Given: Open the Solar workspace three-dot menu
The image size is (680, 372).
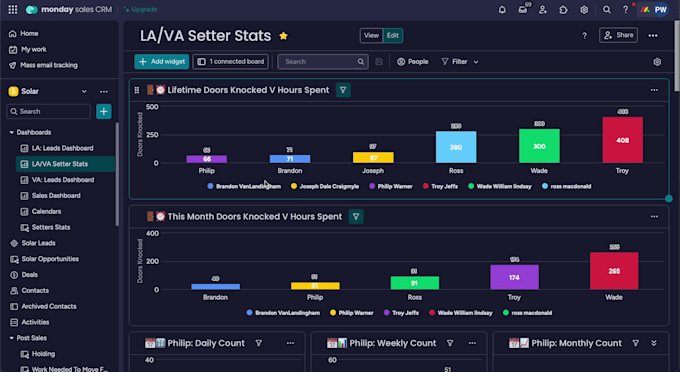Looking at the screenshot, I should coord(104,91).
